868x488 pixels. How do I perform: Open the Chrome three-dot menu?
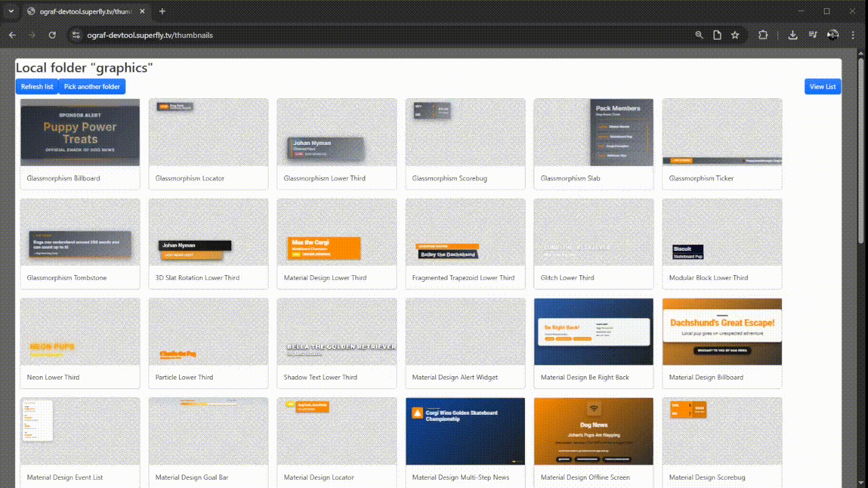pyautogui.click(x=854, y=35)
